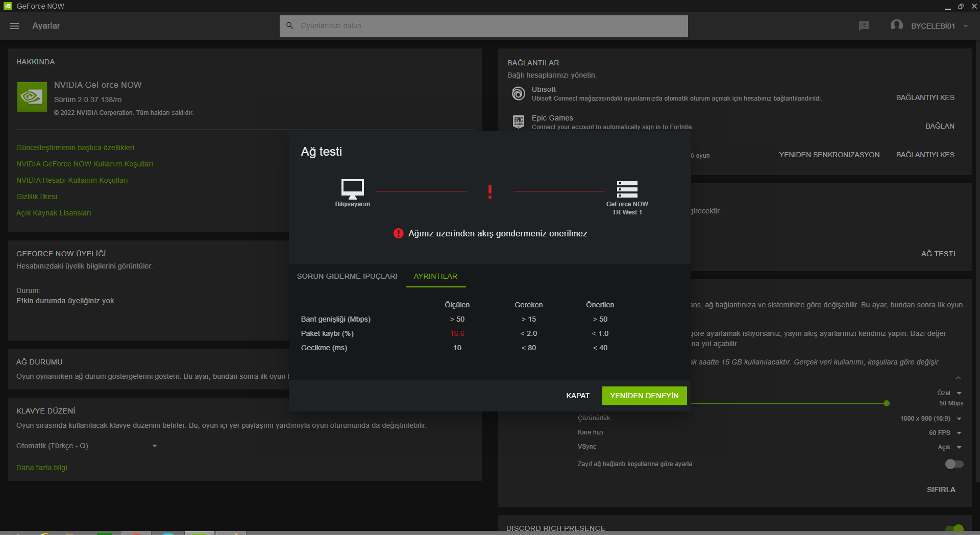Open Açık Kaynak Lisansları link

(54, 213)
